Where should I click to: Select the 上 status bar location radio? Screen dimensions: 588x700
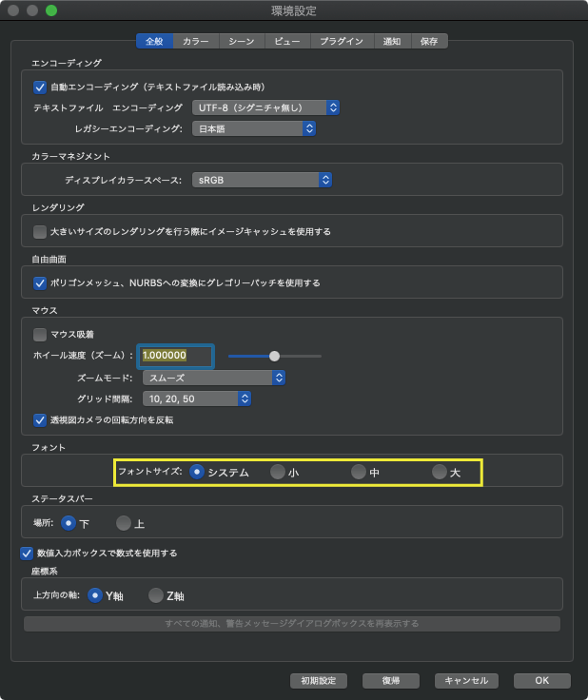[x=124, y=523]
